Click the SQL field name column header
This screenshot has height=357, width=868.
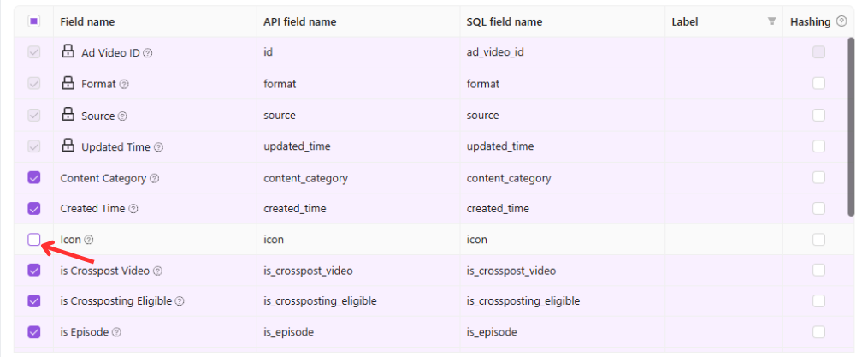point(505,22)
